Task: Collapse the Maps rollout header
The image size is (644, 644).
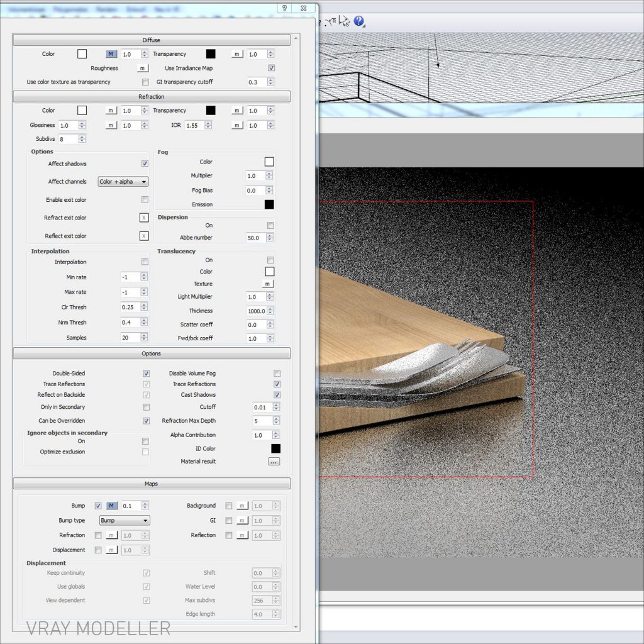Action: pyautogui.click(x=152, y=484)
